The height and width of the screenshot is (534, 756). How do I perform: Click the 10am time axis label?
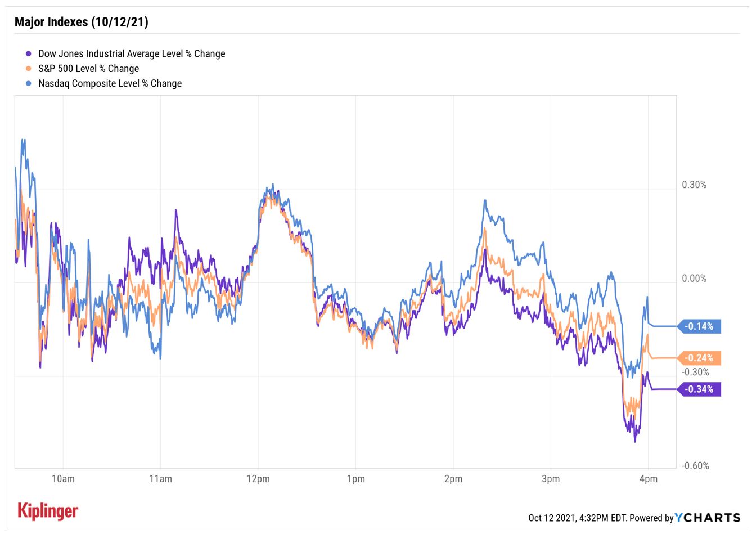pos(63,479)
